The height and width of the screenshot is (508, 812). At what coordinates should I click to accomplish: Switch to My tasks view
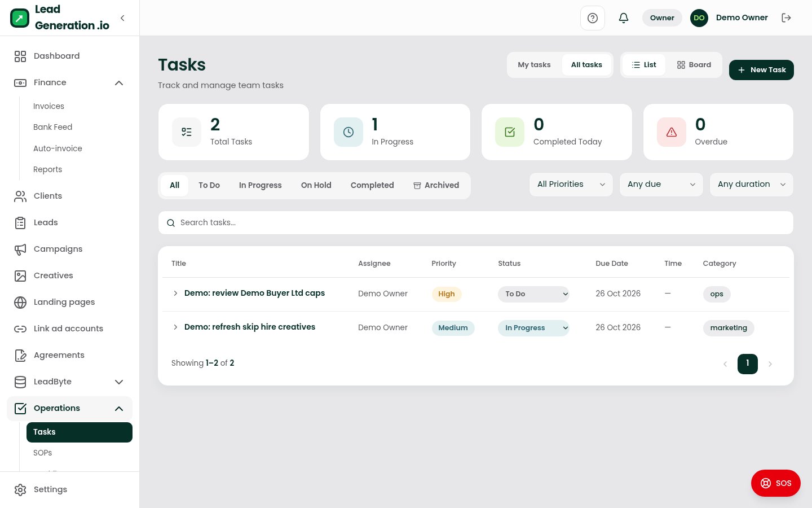(534, 65)
